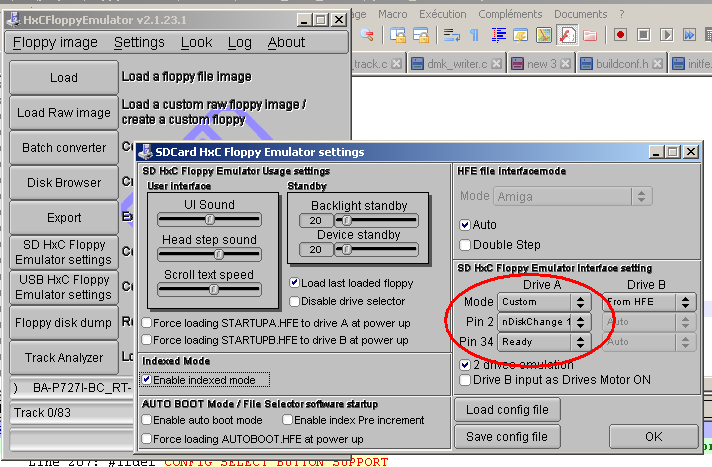
Task: Open Drive B Mode dropdown showing From HFE
Action: pyautogui.click(x=649, y=302)
